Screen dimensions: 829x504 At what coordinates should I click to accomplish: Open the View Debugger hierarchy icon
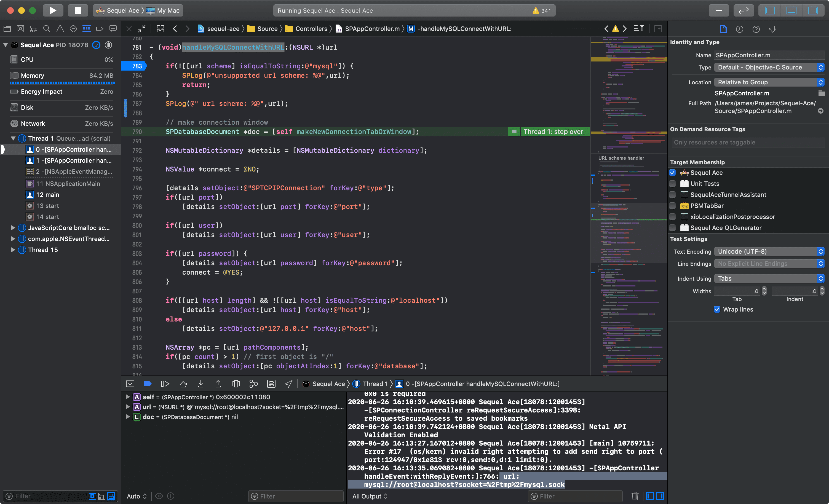point(236,384)
